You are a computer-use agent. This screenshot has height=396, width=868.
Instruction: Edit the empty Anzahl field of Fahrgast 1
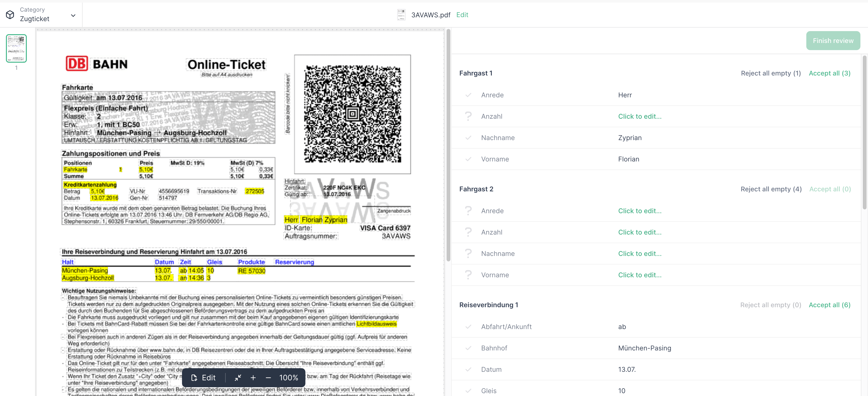pos(639,116)
